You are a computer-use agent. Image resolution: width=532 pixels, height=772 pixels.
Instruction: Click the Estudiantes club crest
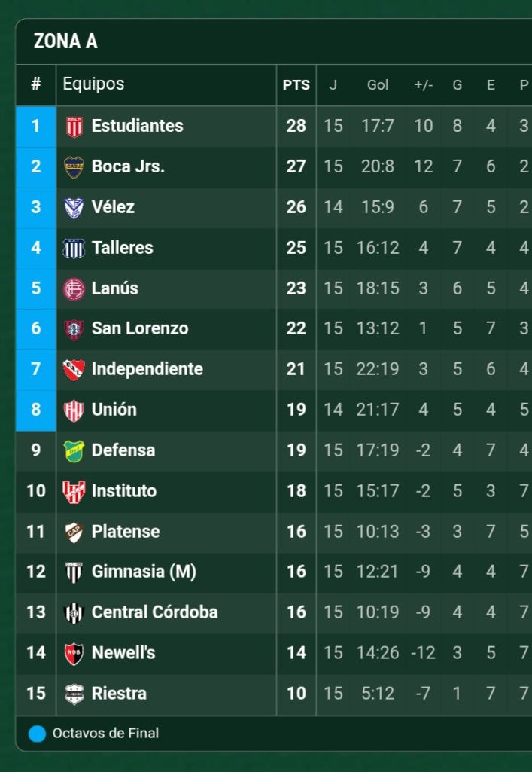73,127
